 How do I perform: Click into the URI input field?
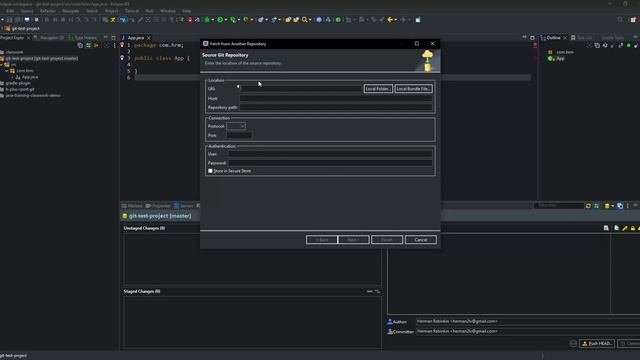click(301, 89)
